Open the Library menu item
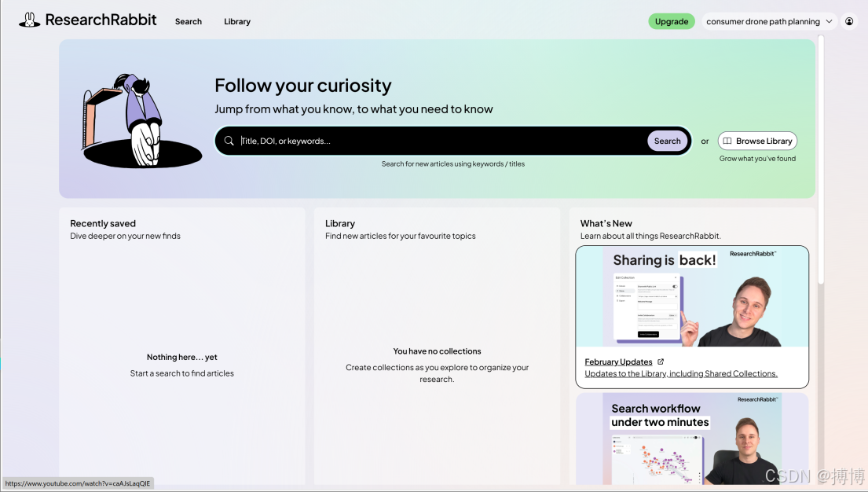Screen dimensions: 868x492 (x=237, y=21)
